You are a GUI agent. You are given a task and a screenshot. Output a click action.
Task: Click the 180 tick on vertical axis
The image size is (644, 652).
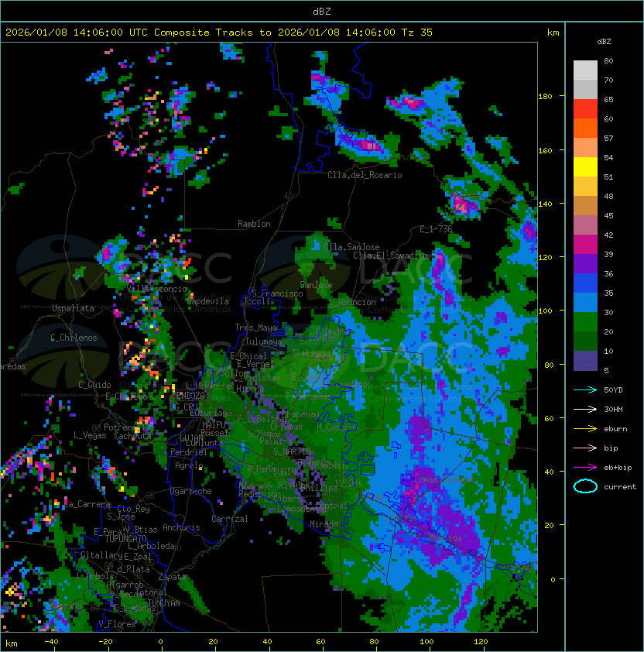pos(545,97)
